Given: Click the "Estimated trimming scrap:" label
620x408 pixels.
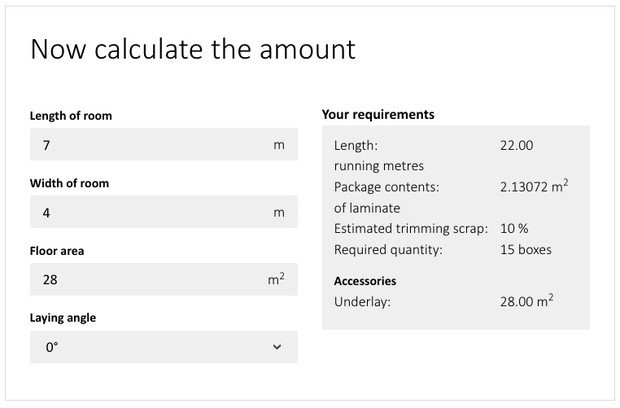Looking at the screenshot, I should click(x=410, y=228).
